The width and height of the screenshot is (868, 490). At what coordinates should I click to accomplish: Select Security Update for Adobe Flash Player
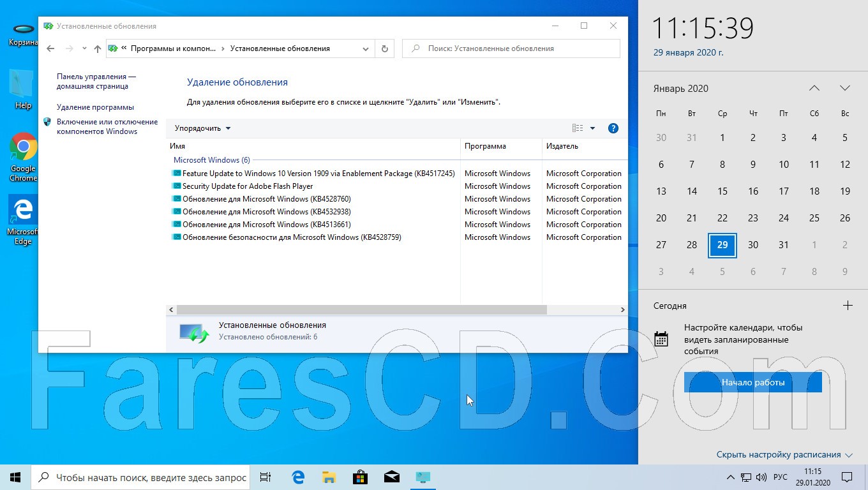[x=397, y=186]
